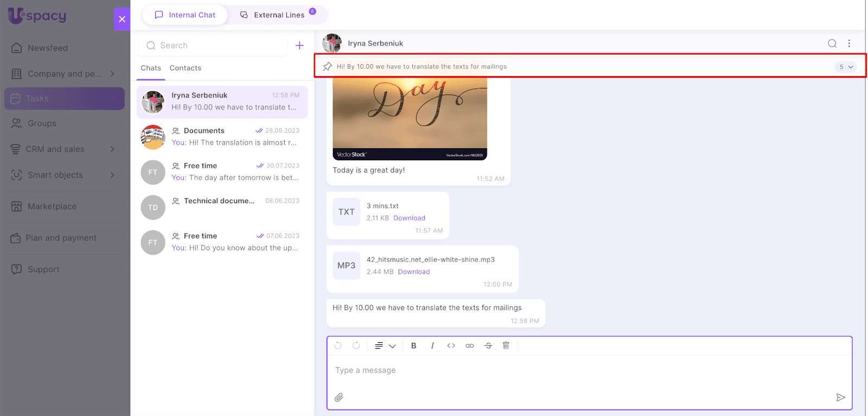This screenshot has height=416, width=868.
Task: Switch to the External Lines tab
Action: click(x=279, y=15)
